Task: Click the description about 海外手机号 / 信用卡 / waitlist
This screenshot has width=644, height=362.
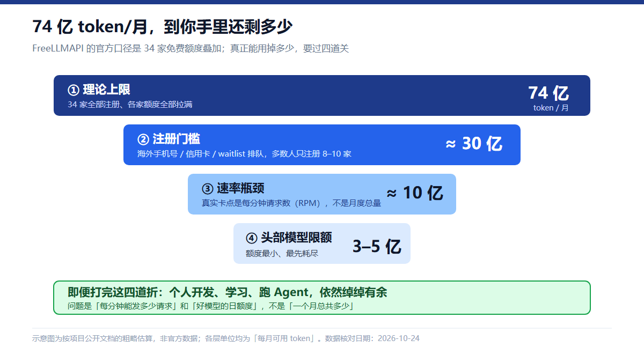Action: pyautogui.click(x=244, y=154)
